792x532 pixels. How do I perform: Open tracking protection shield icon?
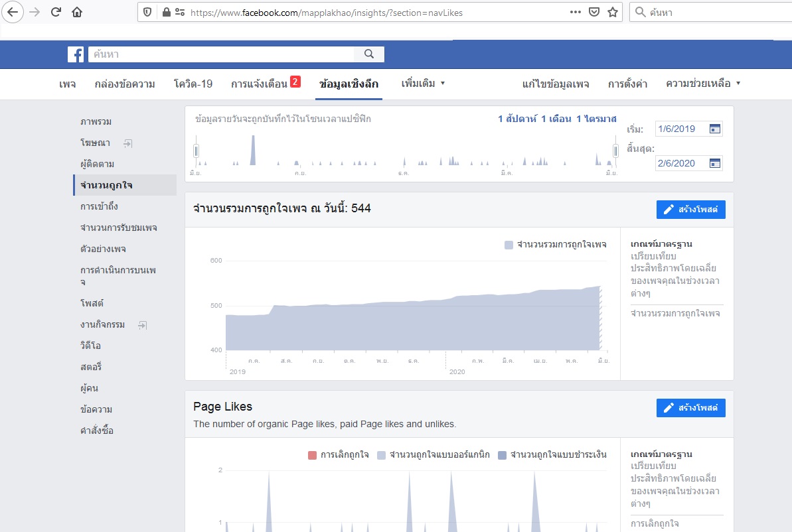click(147, 12)
